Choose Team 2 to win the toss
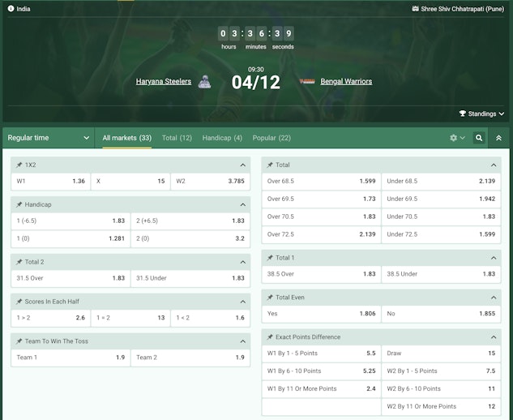This screenshot has width=513, height=420. tap(190, 358)
